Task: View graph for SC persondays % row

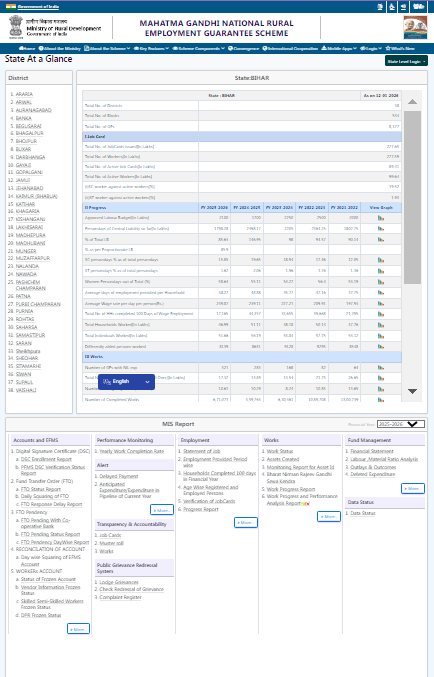Action: click(x=381, y=260)
